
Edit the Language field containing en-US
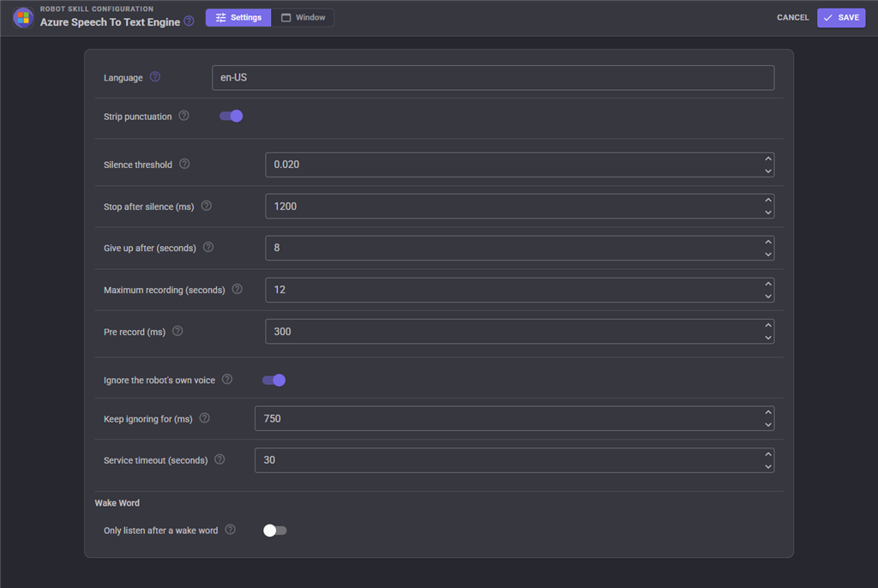pyautogui.click(x=493, y=77)
